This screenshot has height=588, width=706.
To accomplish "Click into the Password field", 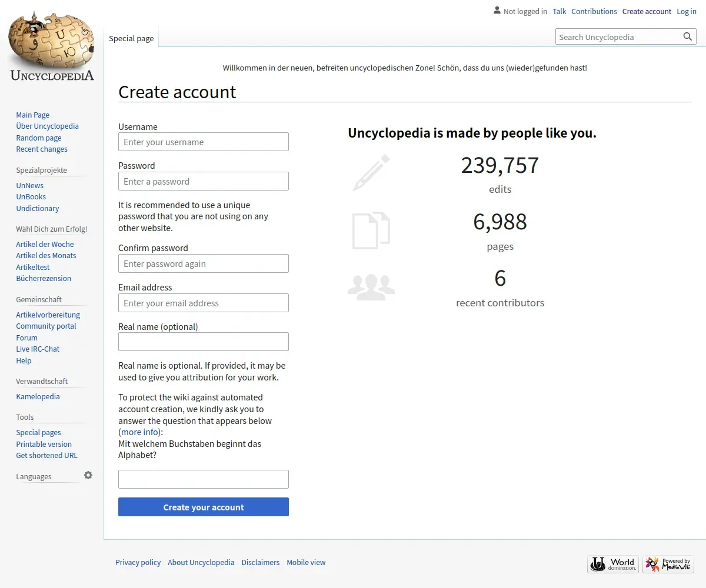I will pos(204,181).
